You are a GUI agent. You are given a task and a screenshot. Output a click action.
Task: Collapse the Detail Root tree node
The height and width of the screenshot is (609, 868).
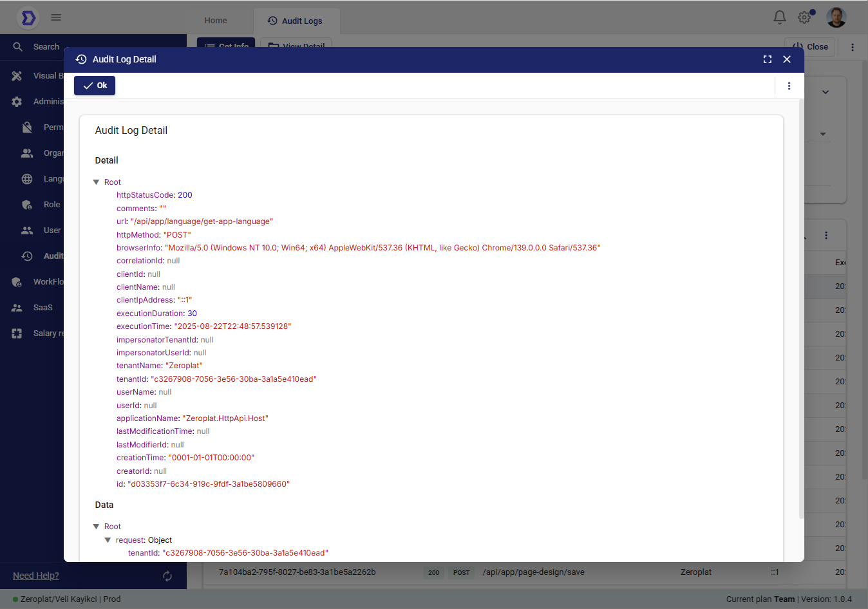pyautogui.click(x=96, y=182)
